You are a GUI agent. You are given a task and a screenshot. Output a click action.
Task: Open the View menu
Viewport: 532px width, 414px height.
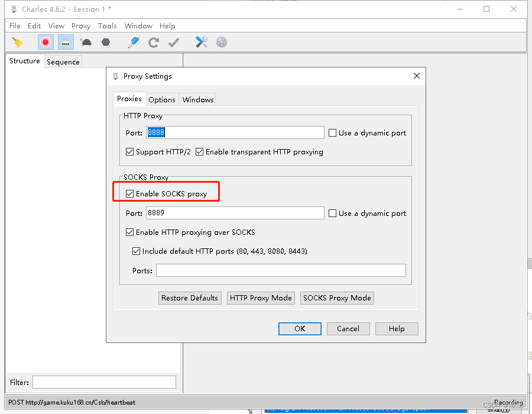[56, 26]
